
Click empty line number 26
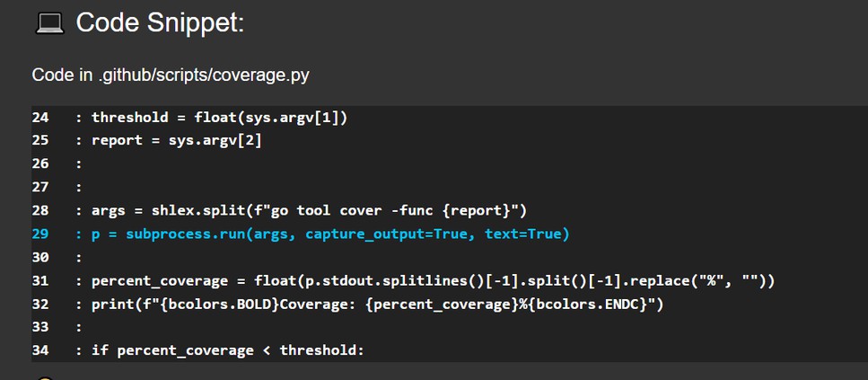[x=40, y=163]
